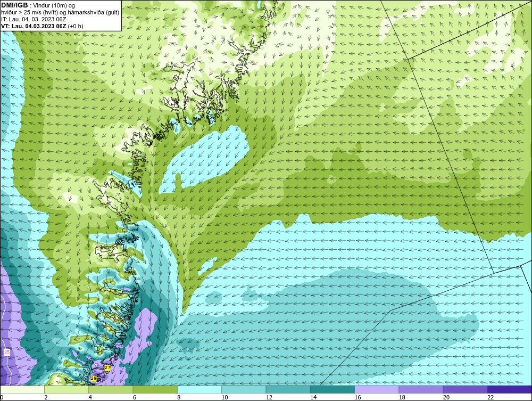Click the legend scale value 14

[313, 397]
